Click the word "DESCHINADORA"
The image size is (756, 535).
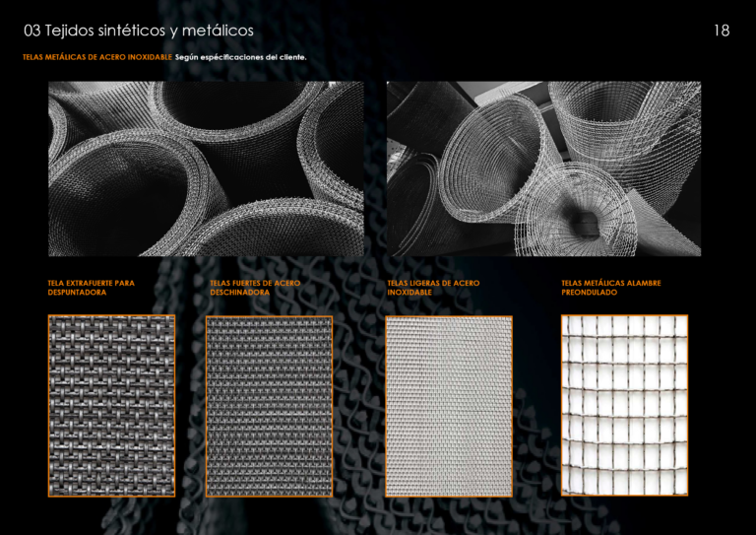(x=239, y=293)
